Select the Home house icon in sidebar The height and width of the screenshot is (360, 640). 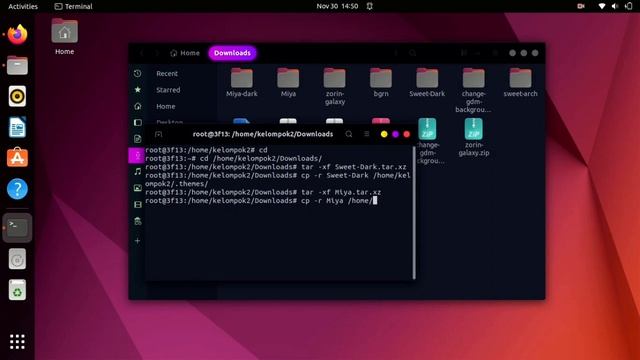pos(138,106)
